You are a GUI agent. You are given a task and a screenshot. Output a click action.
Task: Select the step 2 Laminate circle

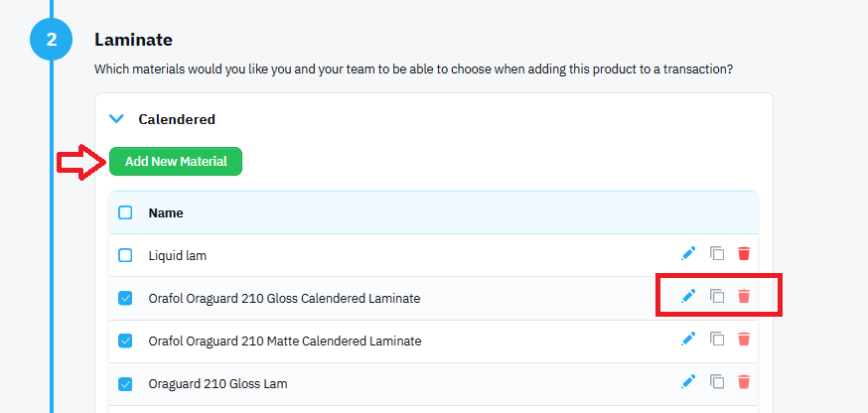[51, 40]
